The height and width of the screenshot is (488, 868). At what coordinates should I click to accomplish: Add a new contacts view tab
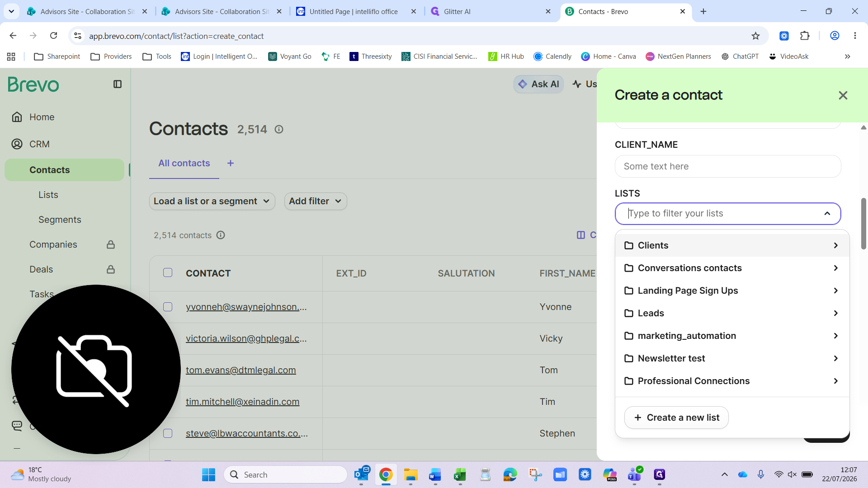pyautogui.click(x=231, y=163)
